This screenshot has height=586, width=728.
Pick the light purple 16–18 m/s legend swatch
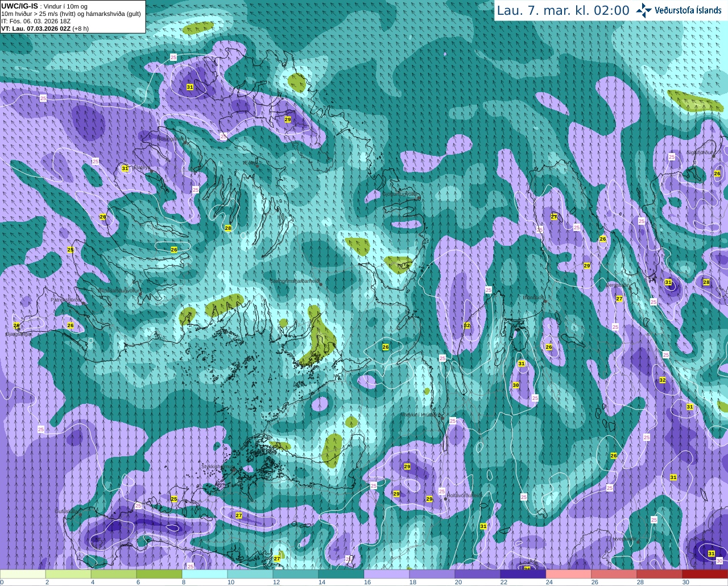pos(387,574)
